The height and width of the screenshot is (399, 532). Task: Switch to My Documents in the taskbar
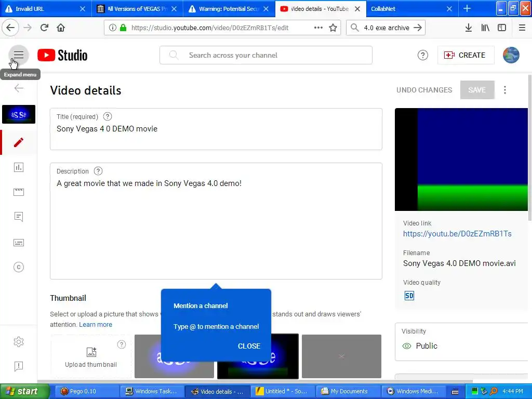pyautogui.click(x=348, y=391)
